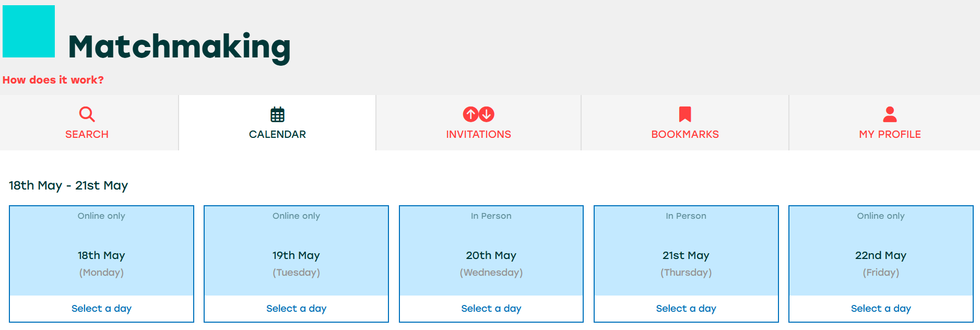Select a day for 19th May

click(x=296, y=309)
